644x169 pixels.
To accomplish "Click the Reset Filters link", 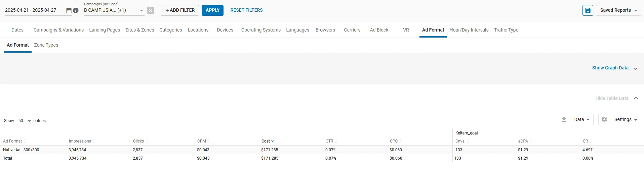I will click(x=246, y=10).
